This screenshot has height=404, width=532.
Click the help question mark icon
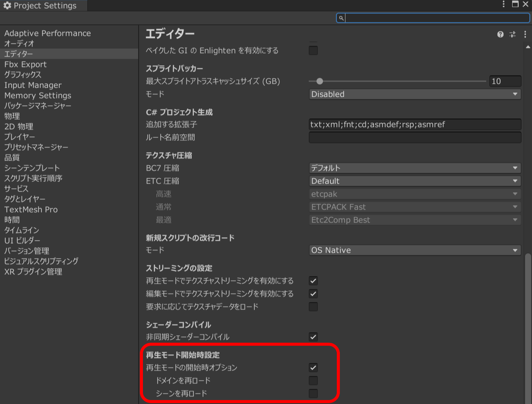click(x=500, y=34)
